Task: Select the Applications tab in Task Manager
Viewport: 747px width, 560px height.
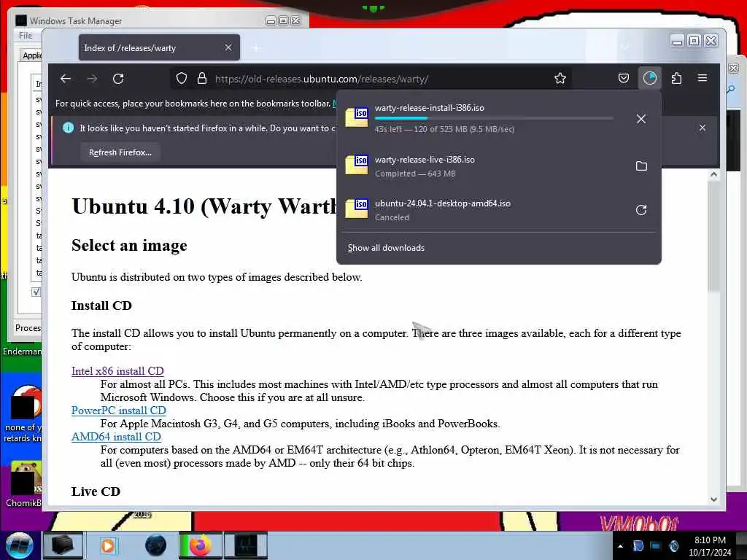Action: tap(31, 55)
